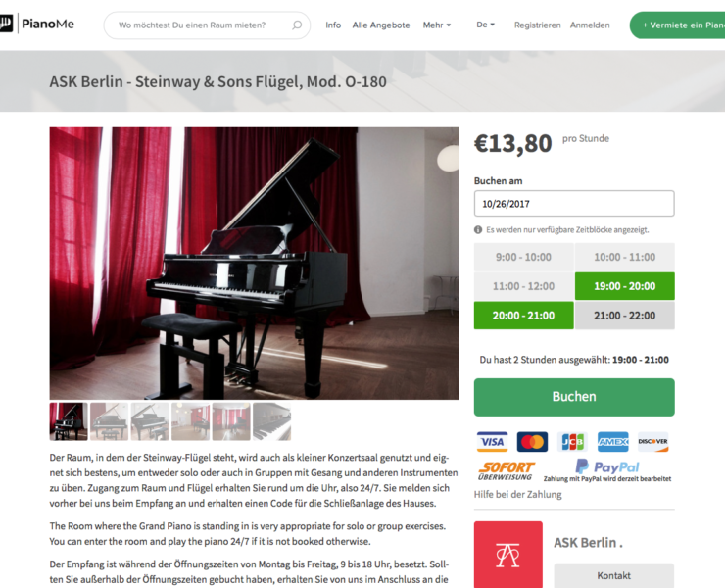The height and width of the screenshot is (588, 725).
Task: Deselect the 20:00 - 21:00 time slot
Action: (523, 315)
